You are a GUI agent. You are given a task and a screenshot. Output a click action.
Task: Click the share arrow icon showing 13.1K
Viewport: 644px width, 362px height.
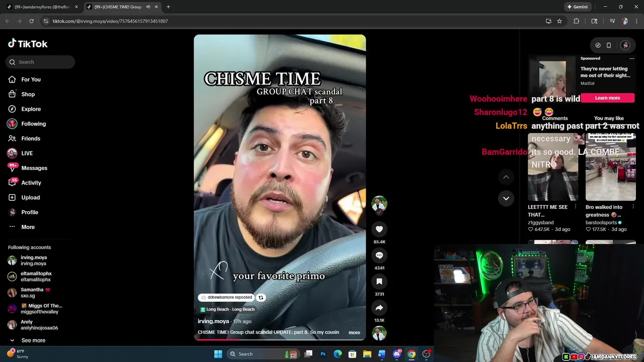pos(379,308)
